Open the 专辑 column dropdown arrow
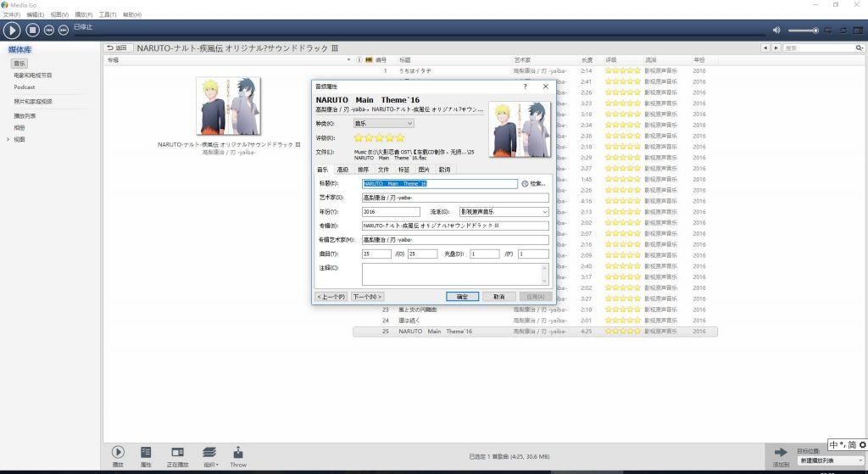 (348, 60)
